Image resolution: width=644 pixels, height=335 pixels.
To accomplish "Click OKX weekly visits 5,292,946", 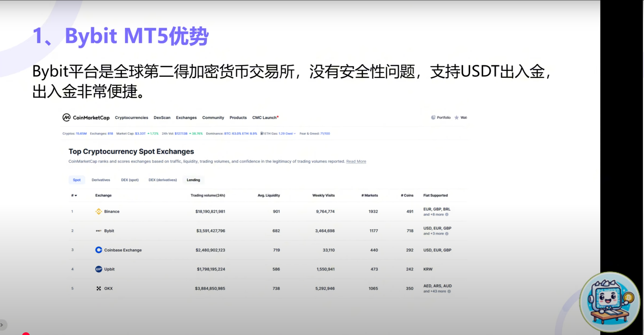I will click(325, 288).
